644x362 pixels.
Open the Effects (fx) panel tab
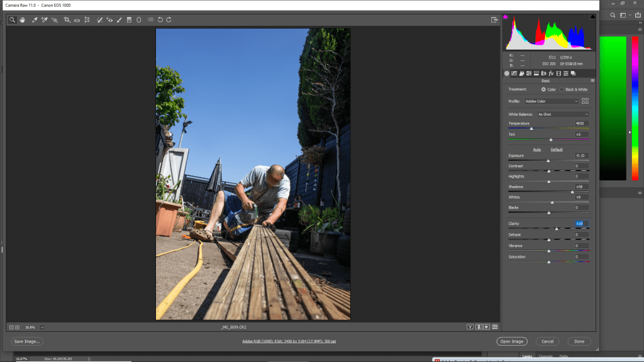(x=551, y=74)
